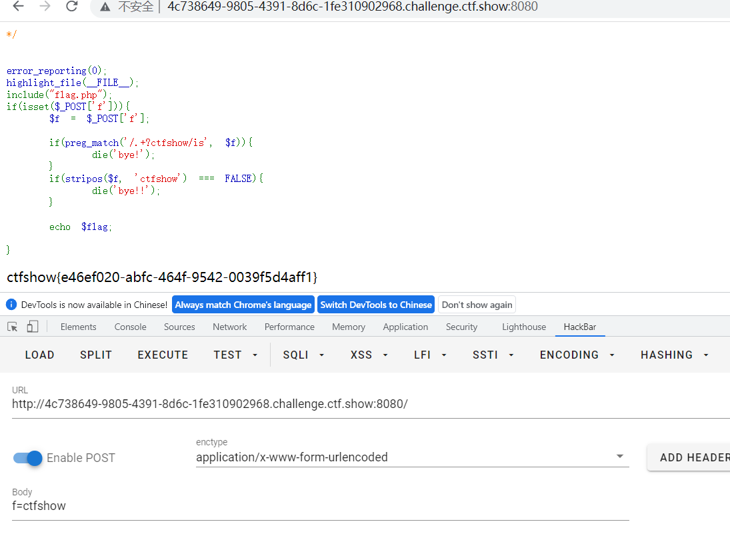Toggle the Enable POST switch
Image resolution: width=730 pixels, height=560 pixels.
[28, 458]
